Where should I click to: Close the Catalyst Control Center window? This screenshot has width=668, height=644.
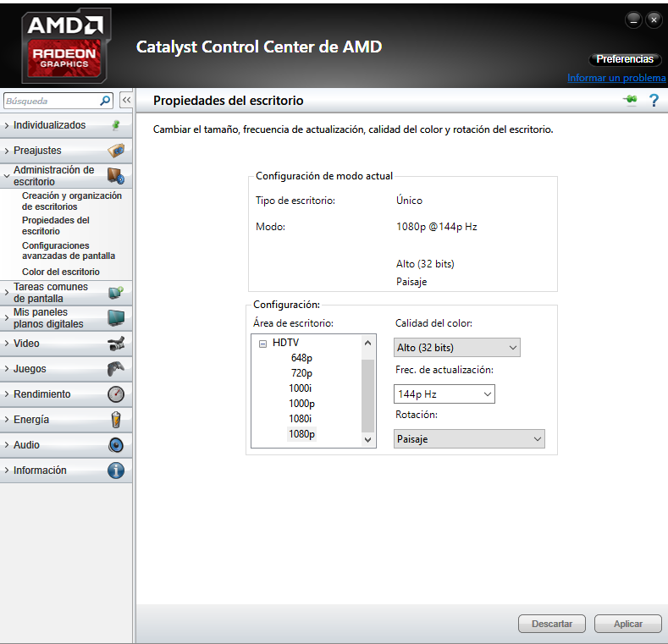pyautogui.click(x=654, y=20)
